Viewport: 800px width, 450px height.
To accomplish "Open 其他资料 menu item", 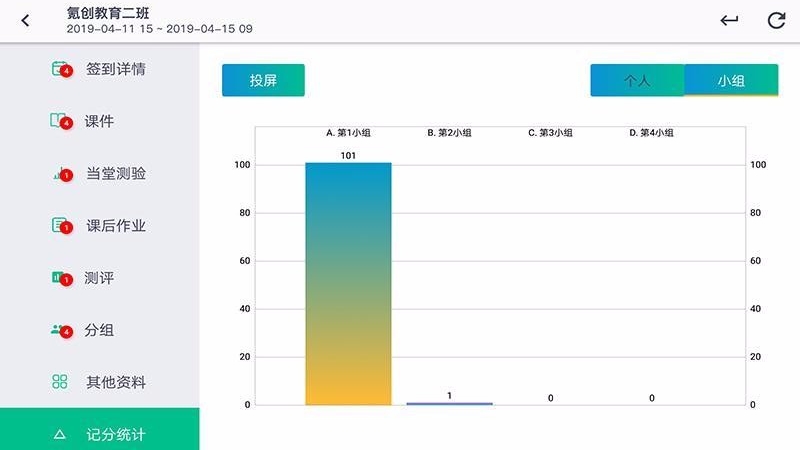I will [116, 382].
